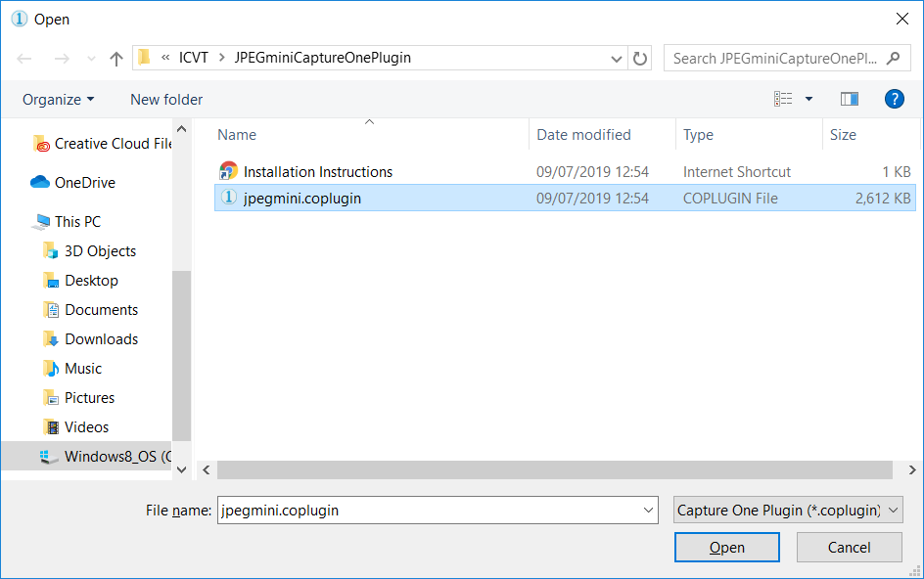Sort by Size column header
Viewport: 924px width, 579px height.
843,135
